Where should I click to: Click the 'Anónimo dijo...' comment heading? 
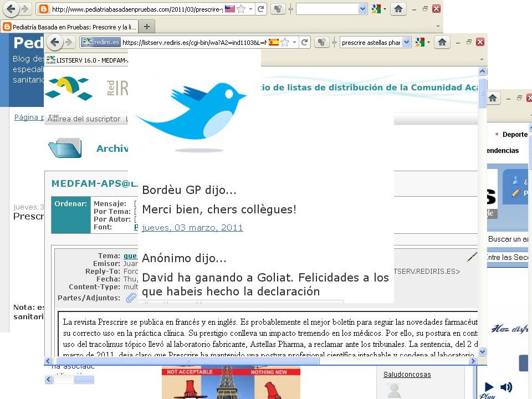(x=184, y=258)
